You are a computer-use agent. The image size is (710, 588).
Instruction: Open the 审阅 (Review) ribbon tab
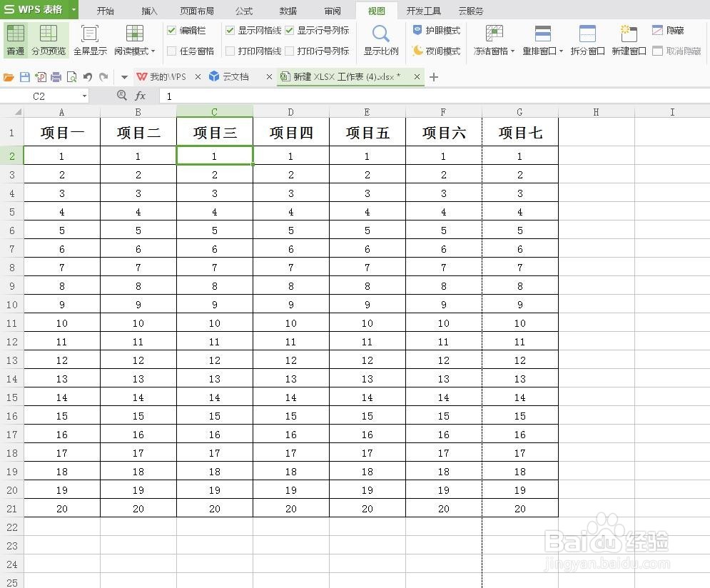click(x=333, y=11)
